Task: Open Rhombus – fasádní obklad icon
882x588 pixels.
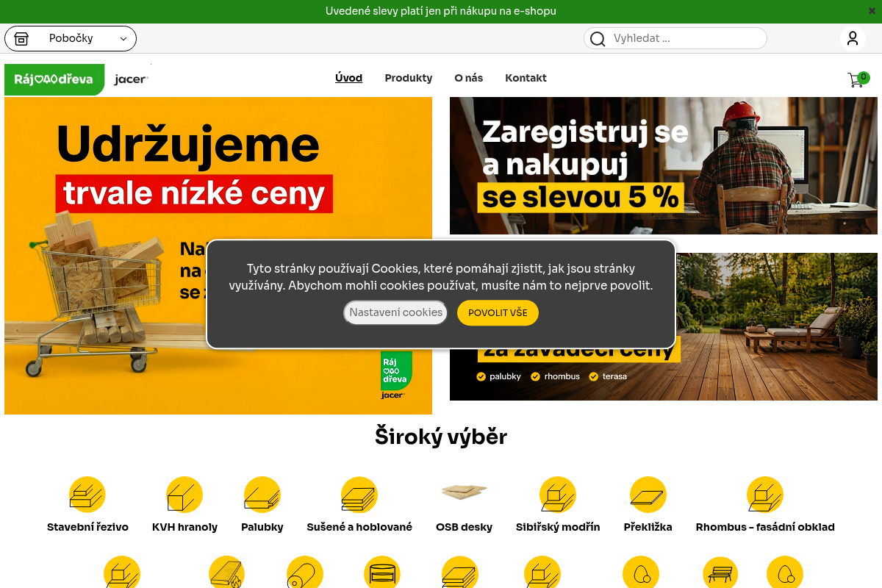Action: [x=765, y=495]
